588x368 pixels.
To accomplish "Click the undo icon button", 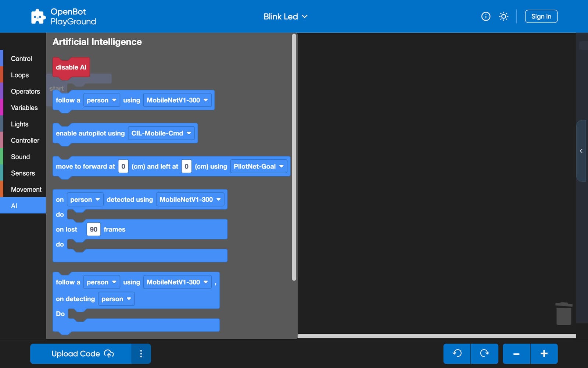I will point(457,354).
